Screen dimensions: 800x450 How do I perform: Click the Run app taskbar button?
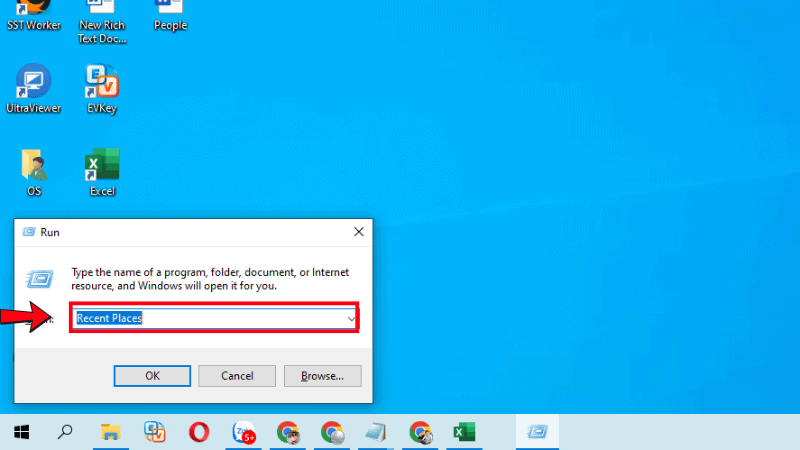pos(537,432)
